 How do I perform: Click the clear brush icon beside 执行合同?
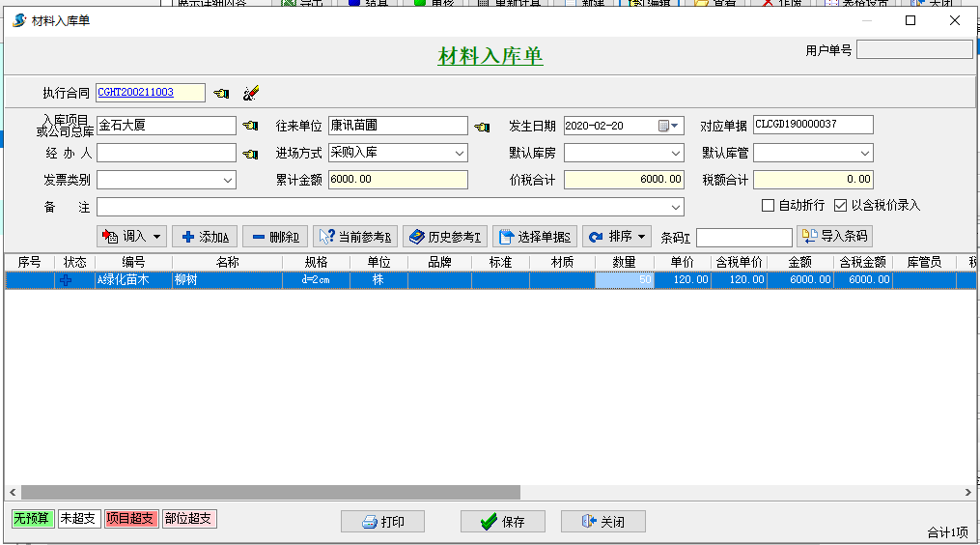(x=251, y=93)
